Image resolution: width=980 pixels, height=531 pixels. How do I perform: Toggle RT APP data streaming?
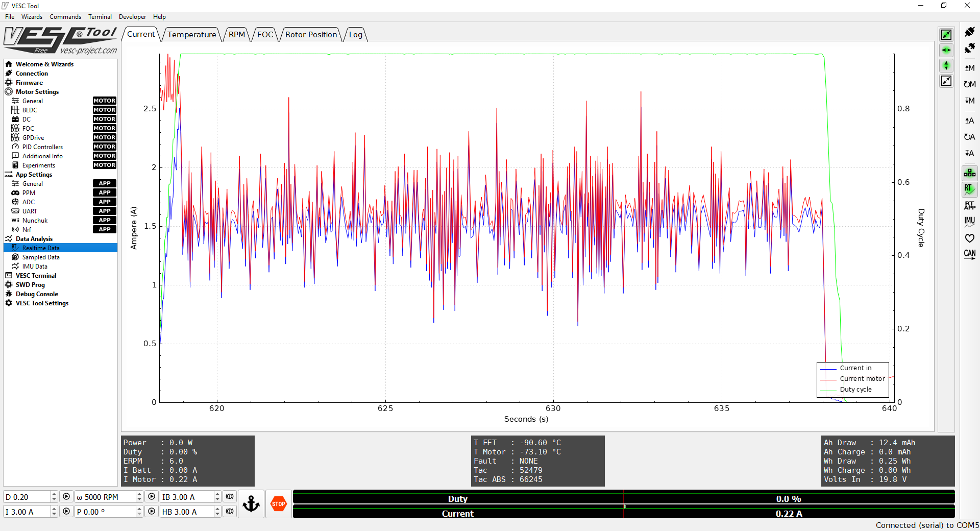click(x=969, y=205)
